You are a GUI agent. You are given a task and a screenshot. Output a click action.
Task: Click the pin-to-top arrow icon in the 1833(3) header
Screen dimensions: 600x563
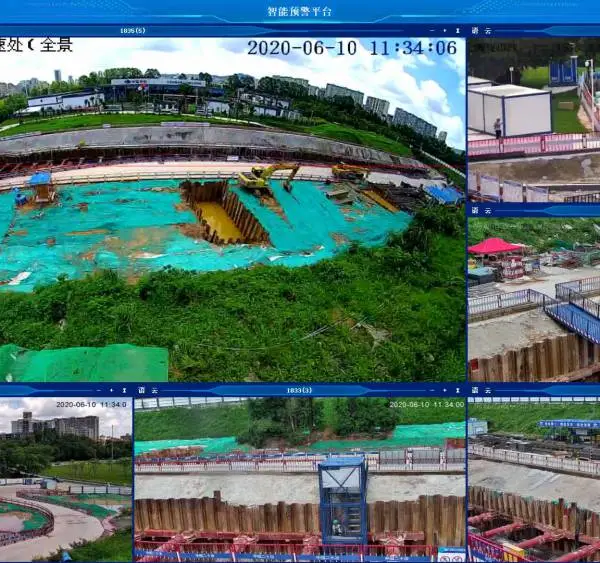tap(458, 390)
